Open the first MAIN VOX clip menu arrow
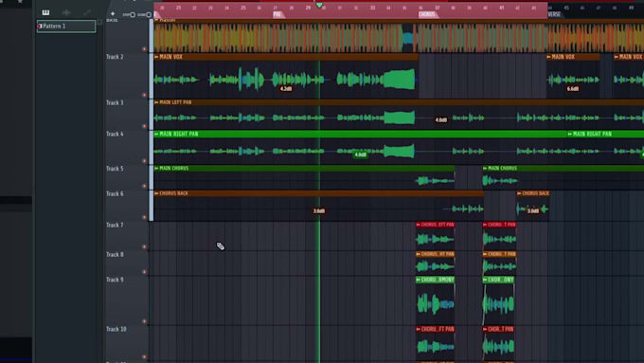 156,57
